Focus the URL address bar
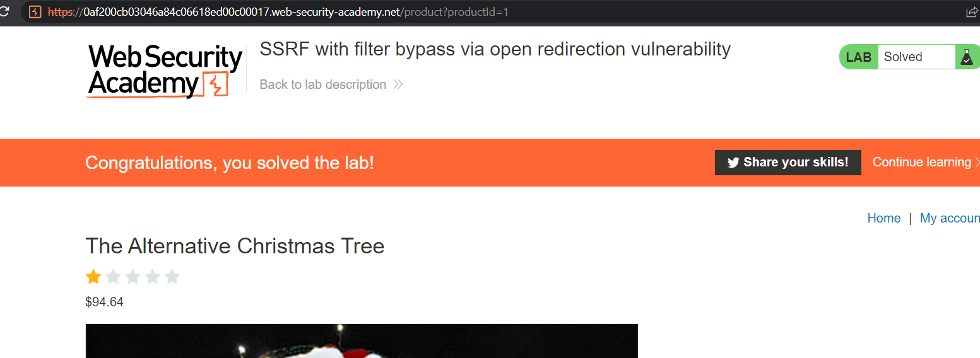The width and height of the screenshot is (980, 358). [x=442, y=12]
